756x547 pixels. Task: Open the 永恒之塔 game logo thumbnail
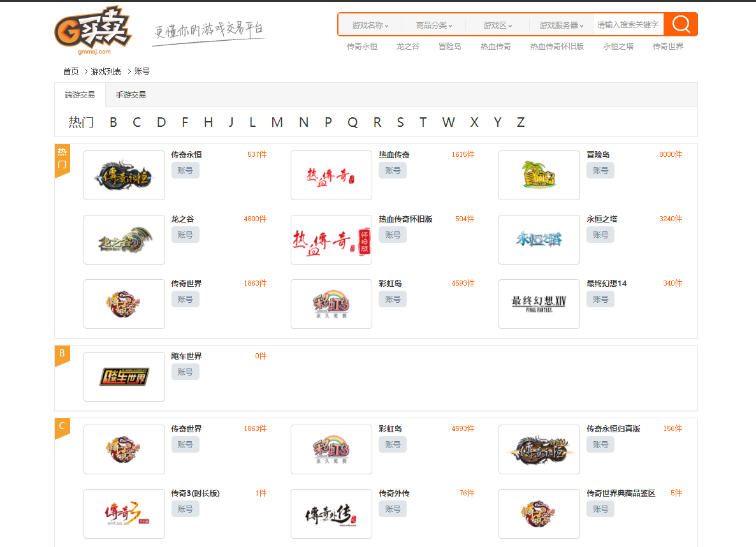[539, 240]
